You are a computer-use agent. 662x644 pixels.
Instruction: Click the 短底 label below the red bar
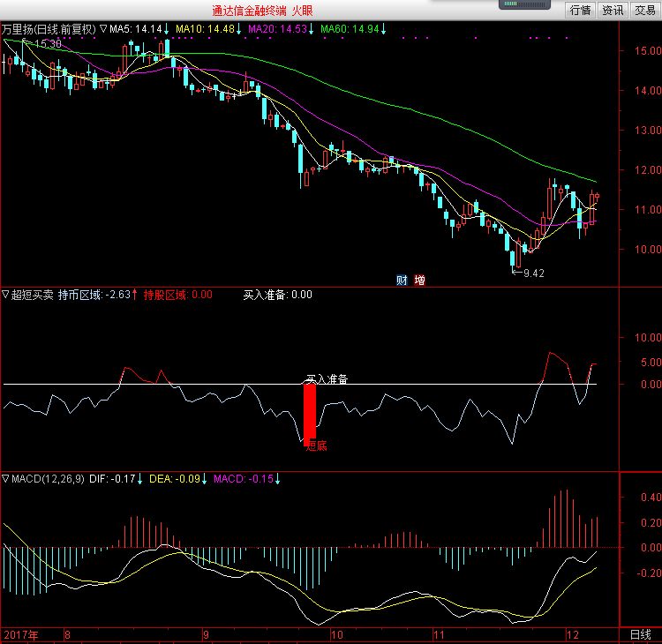[x=316, y=446]
